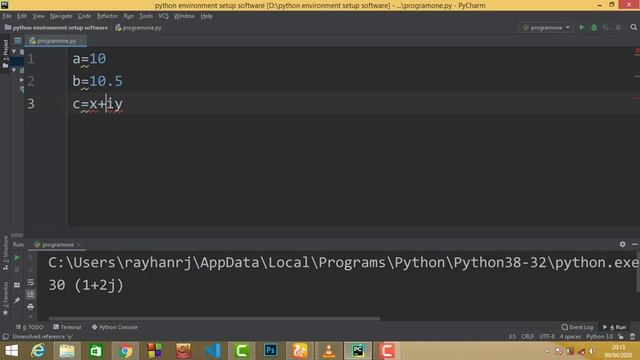This screenshot has width=640, height=360.
Task: Open the Refactor menu
Action: [x=107, y=16]
